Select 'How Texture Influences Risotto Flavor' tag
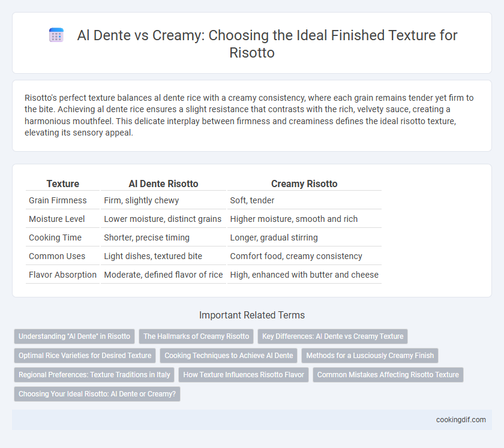504x448 pixels. (x=244, y=375)
